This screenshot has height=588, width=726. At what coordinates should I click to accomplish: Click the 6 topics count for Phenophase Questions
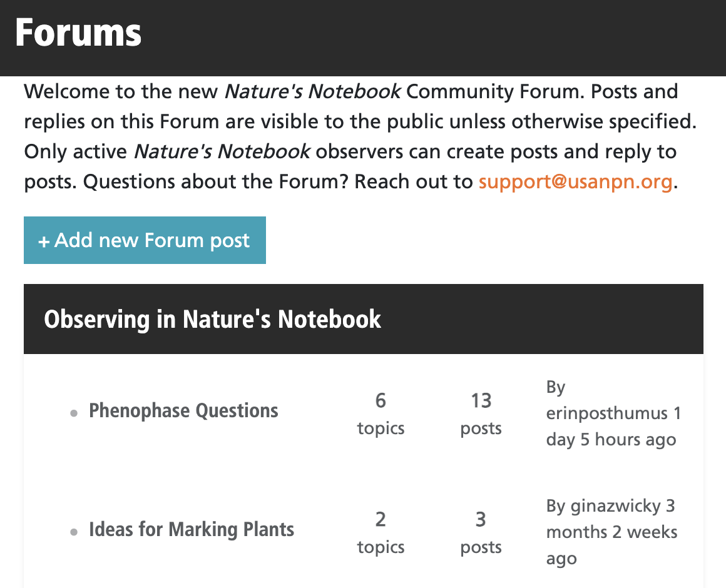381,413
